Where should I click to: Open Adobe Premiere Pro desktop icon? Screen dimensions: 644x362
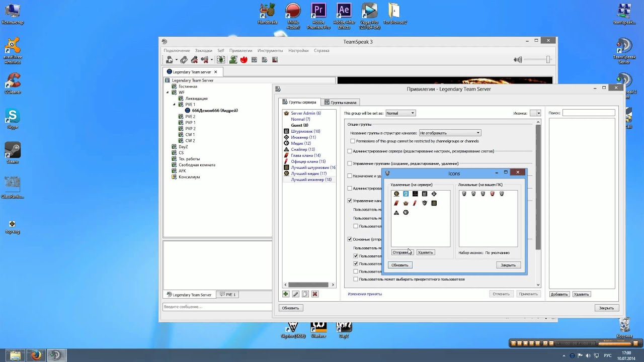(318, 16)
